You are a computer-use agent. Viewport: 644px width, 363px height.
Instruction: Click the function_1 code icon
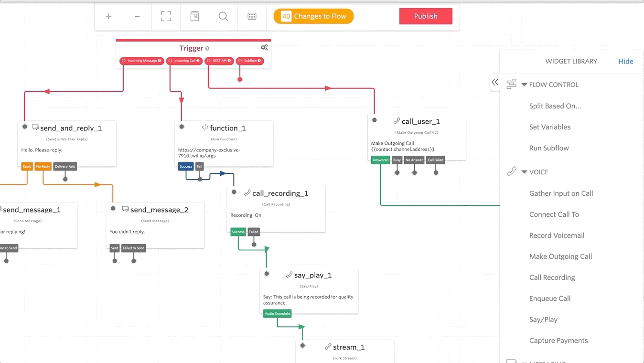(x=205, y=128)
